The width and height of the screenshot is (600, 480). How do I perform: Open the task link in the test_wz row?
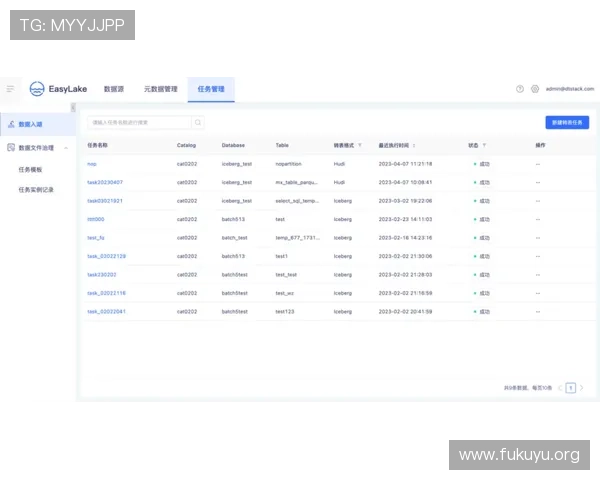106,293
